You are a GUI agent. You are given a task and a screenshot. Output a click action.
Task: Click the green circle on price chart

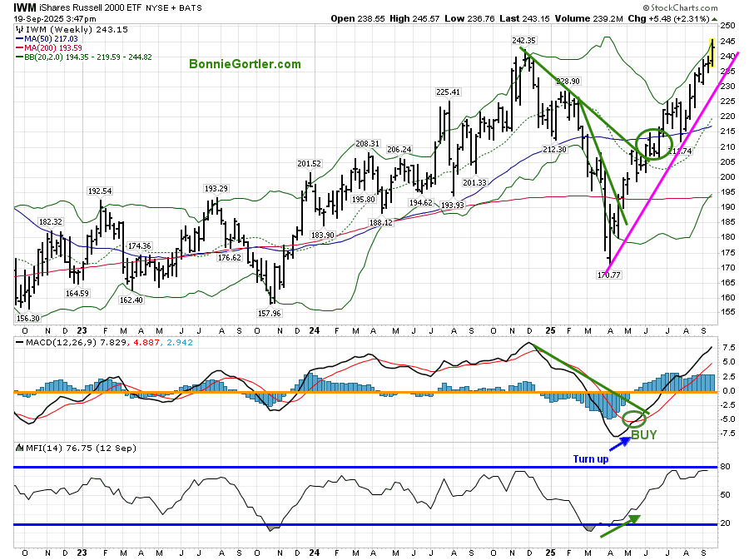coord(653,142)
